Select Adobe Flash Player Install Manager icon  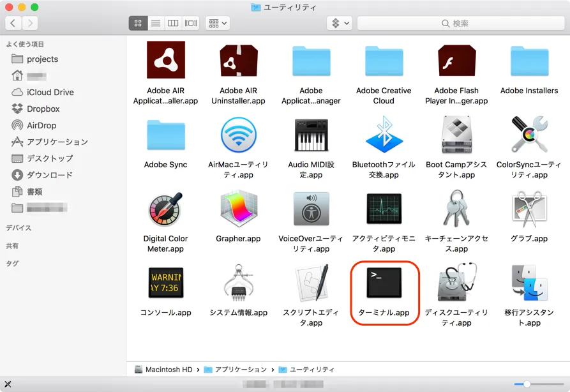tap(456, 60)
